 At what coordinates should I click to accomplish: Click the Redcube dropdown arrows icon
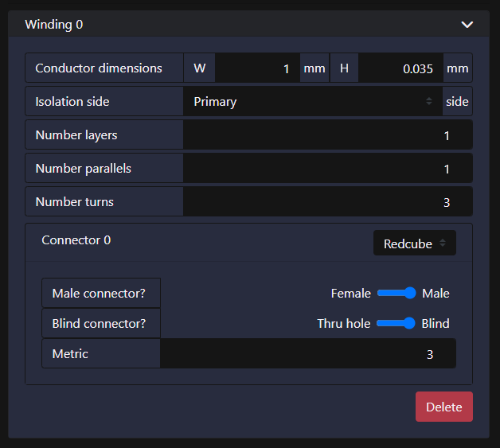coord(443,243)
